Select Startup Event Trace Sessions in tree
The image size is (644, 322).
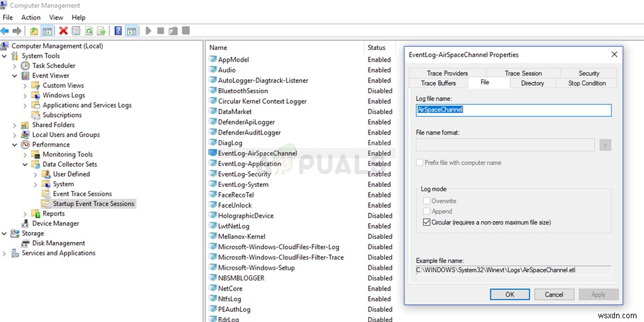pos(94,204)
